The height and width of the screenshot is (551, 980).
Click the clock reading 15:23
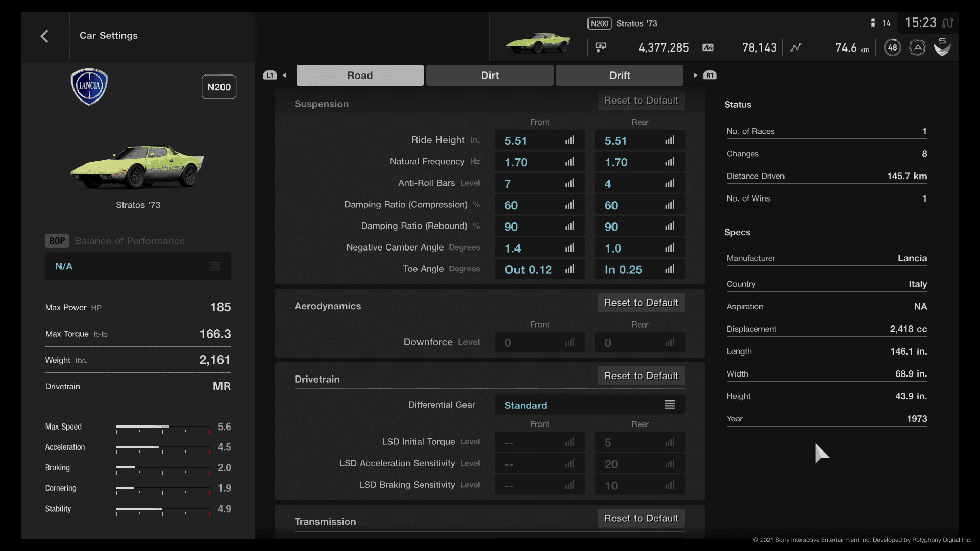[920, 22]
